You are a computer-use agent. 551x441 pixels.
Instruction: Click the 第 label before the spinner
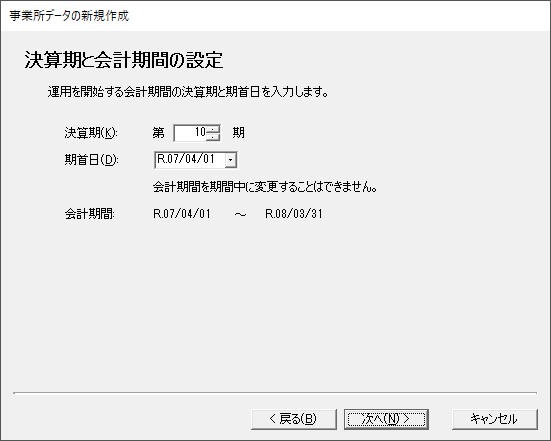pyautogui.click(x=158, y=133)
